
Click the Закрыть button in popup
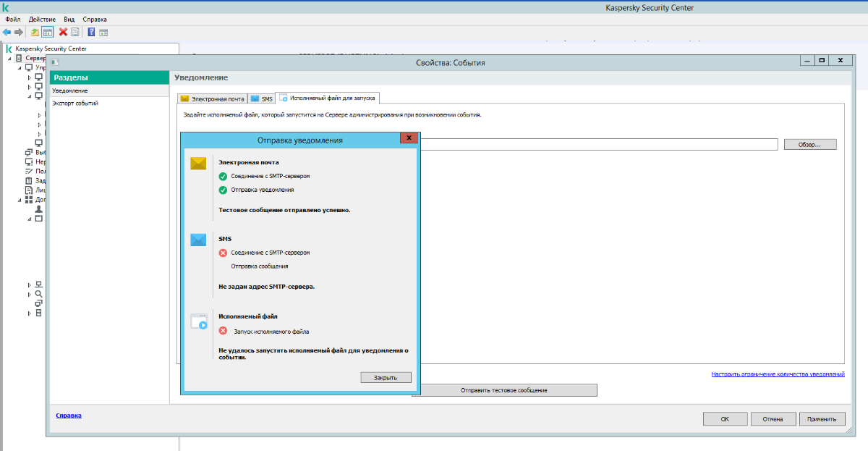pyautogui.click(x=386, y=377)
